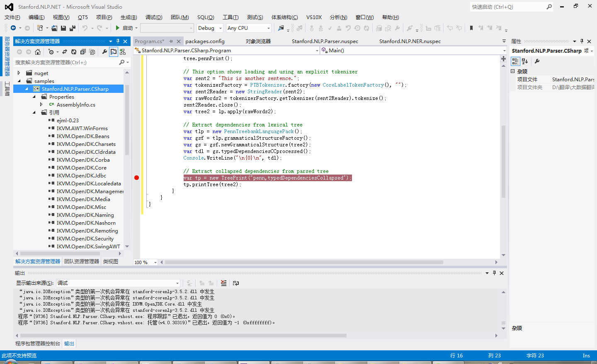The image size is (597, 364).
Task: Click the Save All disks icon
Action: tap(73, 28)
